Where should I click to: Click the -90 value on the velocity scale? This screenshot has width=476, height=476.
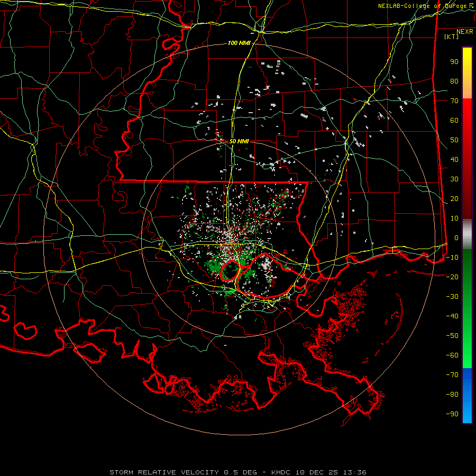click(452, 414)
